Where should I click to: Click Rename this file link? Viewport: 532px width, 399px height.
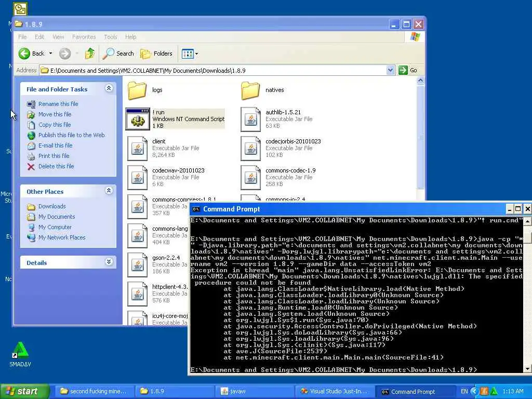coord(58,104)
